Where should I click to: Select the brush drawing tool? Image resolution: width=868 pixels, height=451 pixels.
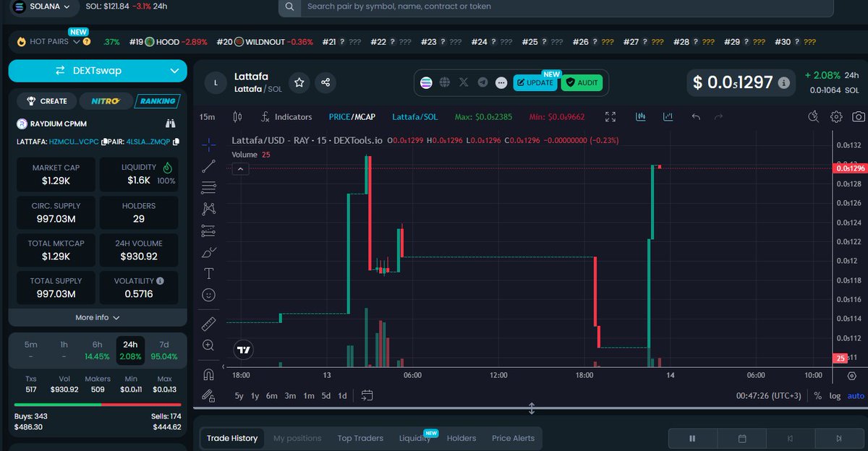(x=208, y=252)
